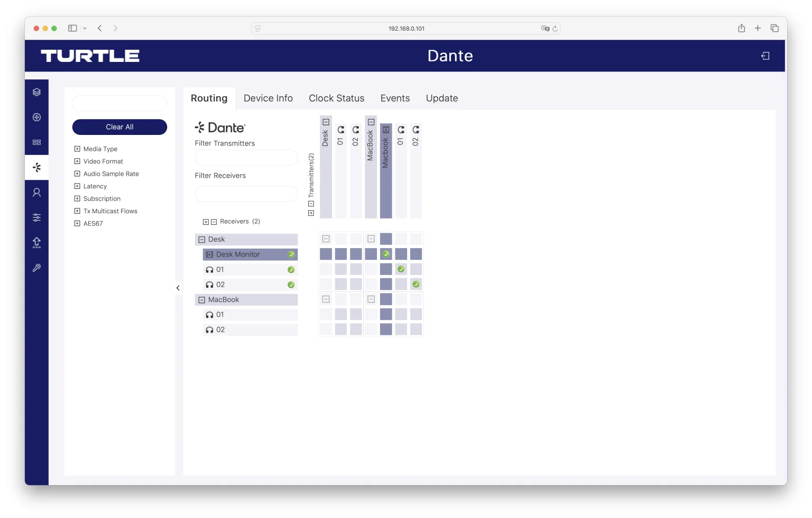Viewport: 812px width, 518px height.
Task: Collapse the Desk receiver group
Action: coord(201,240)
